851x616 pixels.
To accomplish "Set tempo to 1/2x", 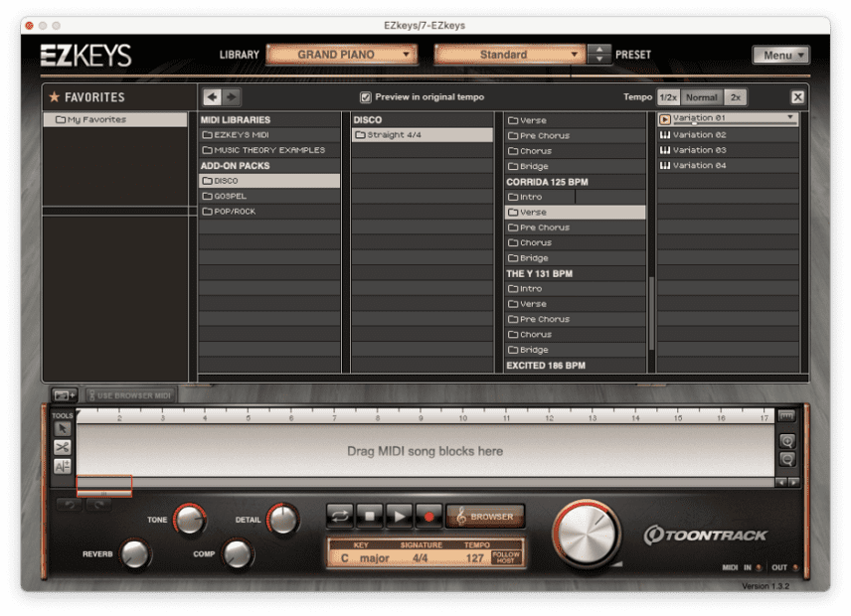I will coord(668,97).
